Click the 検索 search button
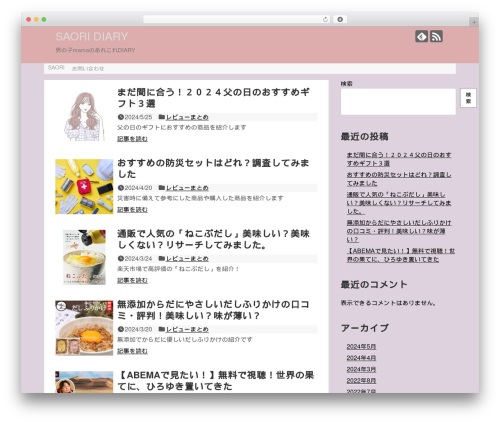Screen dimensions: 500x423 [468, 98]
